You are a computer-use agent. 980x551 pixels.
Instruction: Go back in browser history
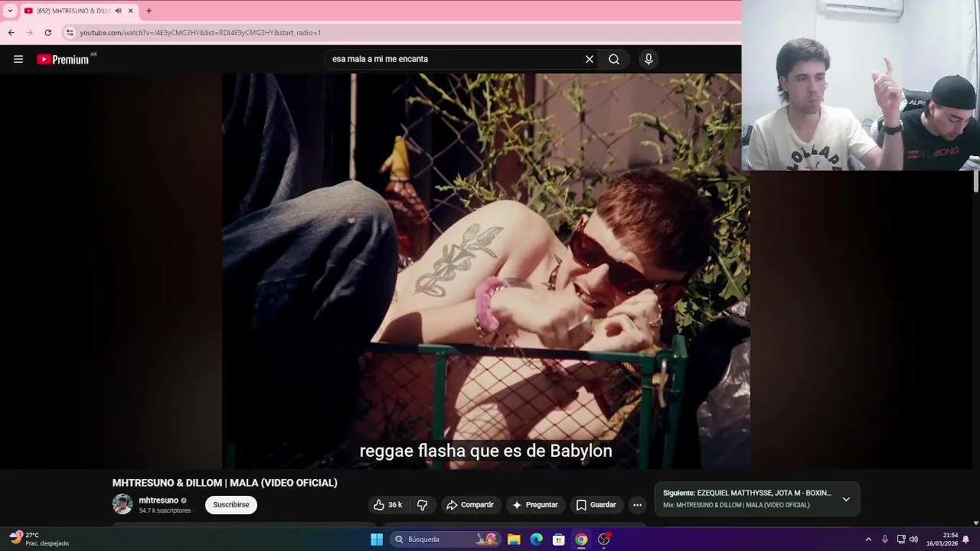coord(11,33)
